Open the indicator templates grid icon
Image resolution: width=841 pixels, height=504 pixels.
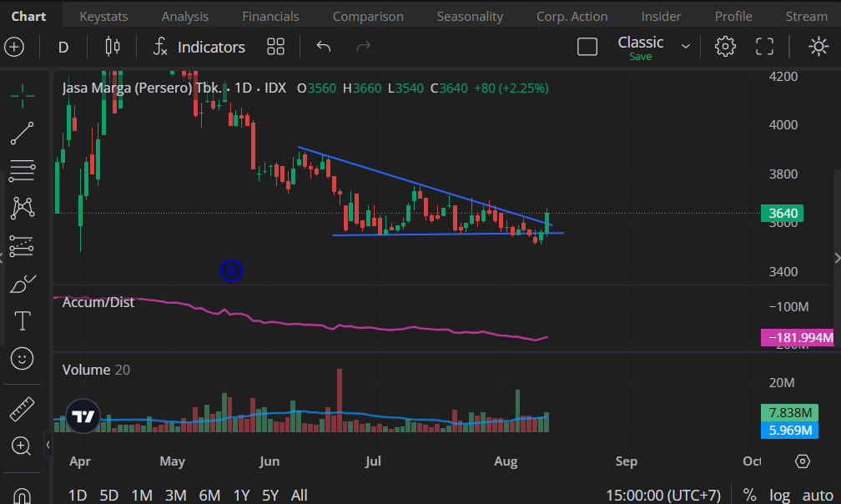275,47
